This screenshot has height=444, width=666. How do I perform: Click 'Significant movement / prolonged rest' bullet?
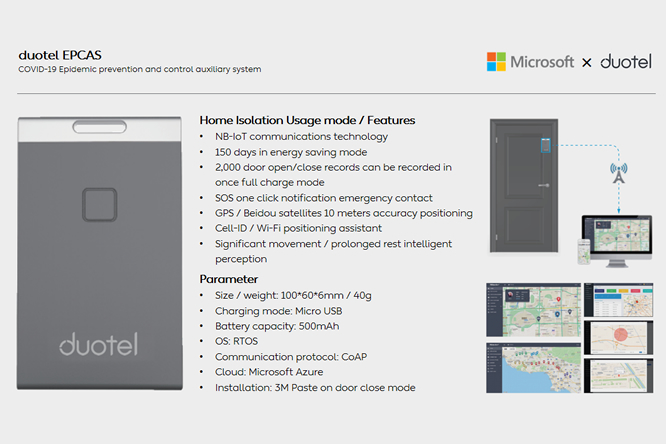click(333, 251)
